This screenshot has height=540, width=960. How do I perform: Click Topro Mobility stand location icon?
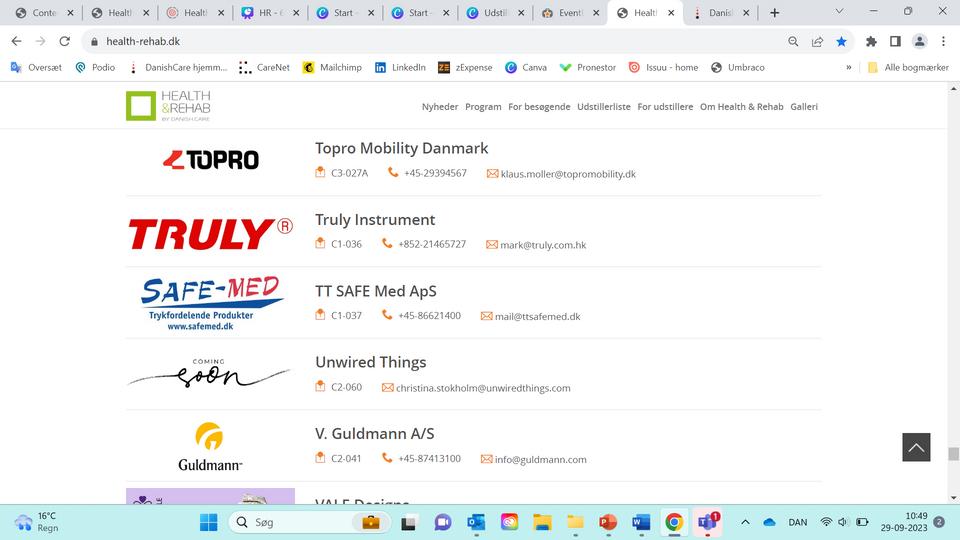pyautogui.click(x=320, y=172)
